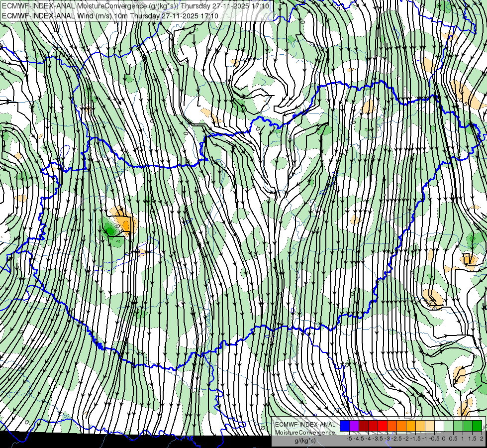
Task: Click the lightest green swatch between 0 and 0.5
Action: (x=449, y=426)
